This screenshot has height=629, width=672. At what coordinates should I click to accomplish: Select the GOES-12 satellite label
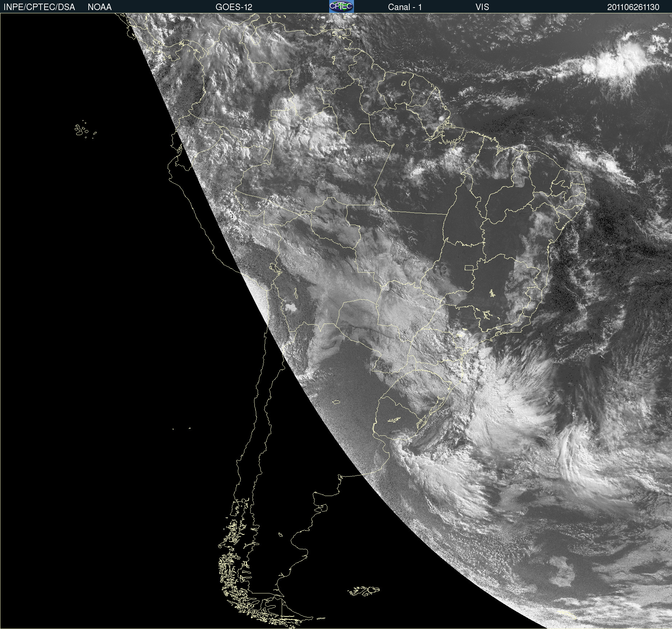234,7
